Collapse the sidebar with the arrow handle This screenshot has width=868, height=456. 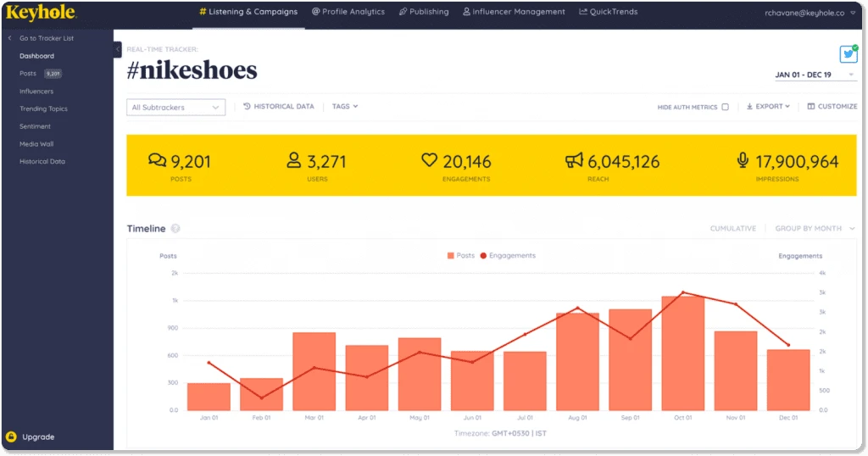tap(117, 49)
